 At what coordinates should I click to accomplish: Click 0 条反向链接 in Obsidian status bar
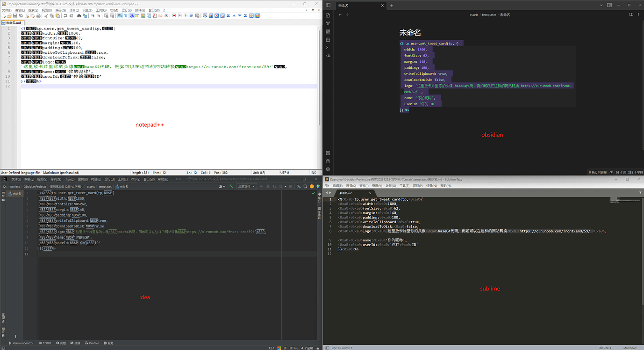pos(597,172)
